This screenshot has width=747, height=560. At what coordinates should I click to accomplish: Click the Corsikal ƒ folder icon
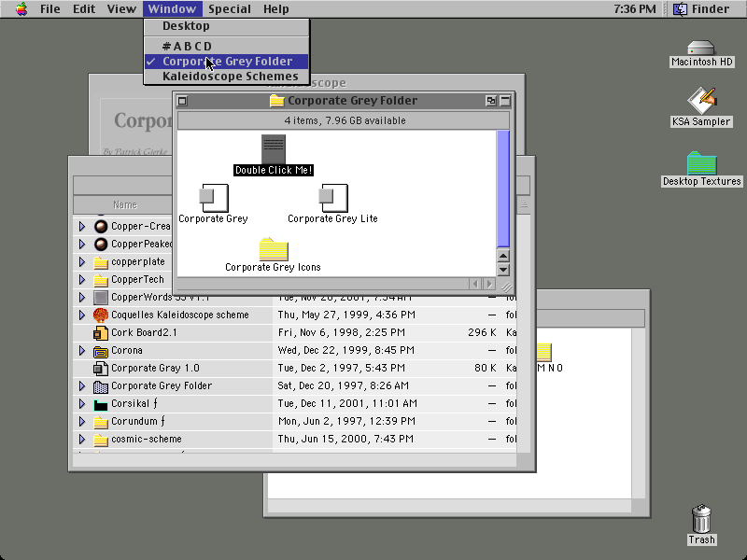pos(101,404)
